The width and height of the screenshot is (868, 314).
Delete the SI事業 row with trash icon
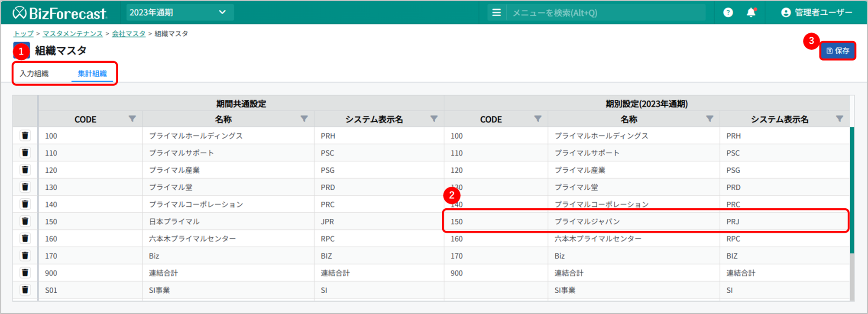(x=25, y=290)
